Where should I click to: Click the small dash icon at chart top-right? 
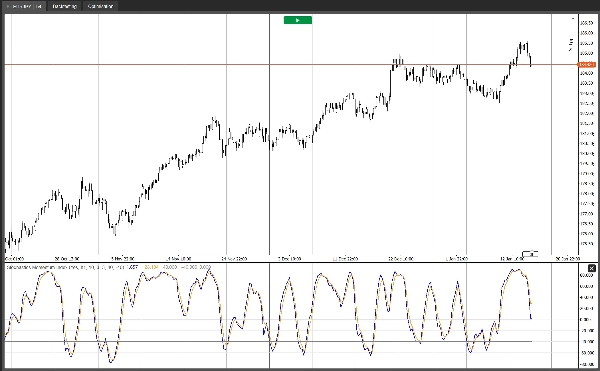pos(573,18)
